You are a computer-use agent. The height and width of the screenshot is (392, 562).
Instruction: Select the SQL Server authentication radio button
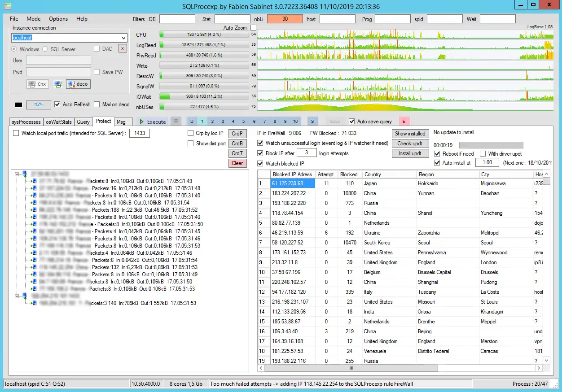pos(45,49)
